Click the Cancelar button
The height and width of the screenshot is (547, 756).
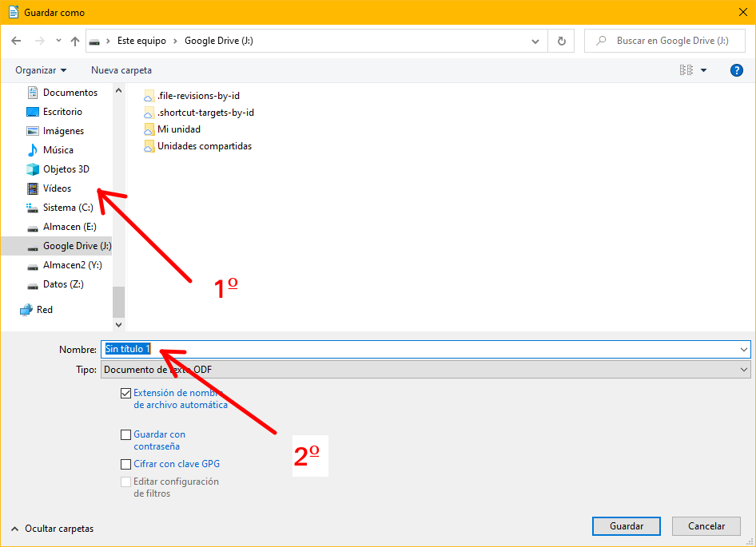(706, 526)
